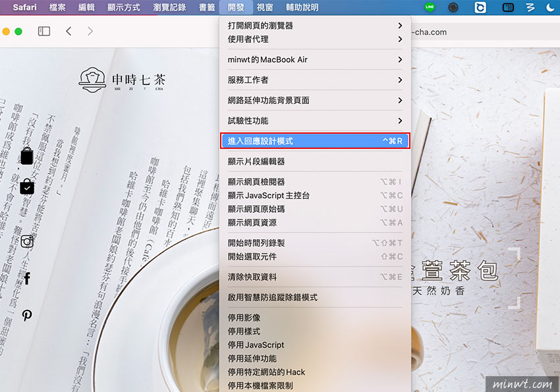Visit the Facebook icon link
This screenshot has width=560, height=392.
pos(27,278)
